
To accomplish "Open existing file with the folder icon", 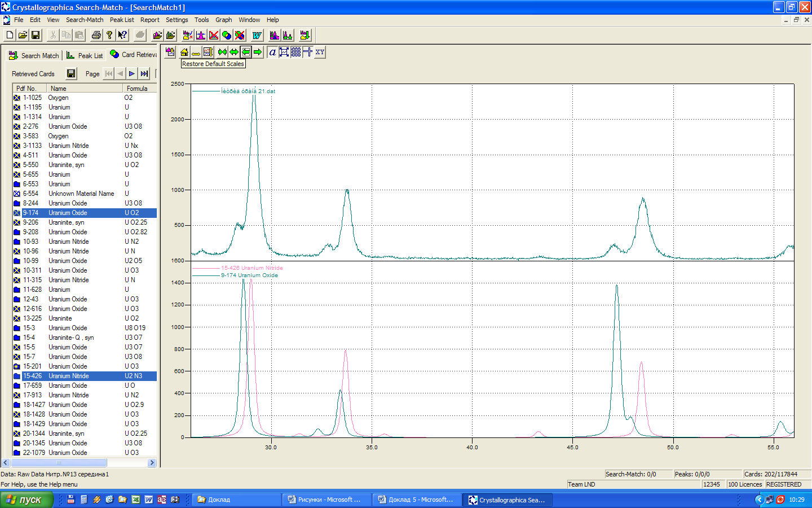I will tap(23, 35).
